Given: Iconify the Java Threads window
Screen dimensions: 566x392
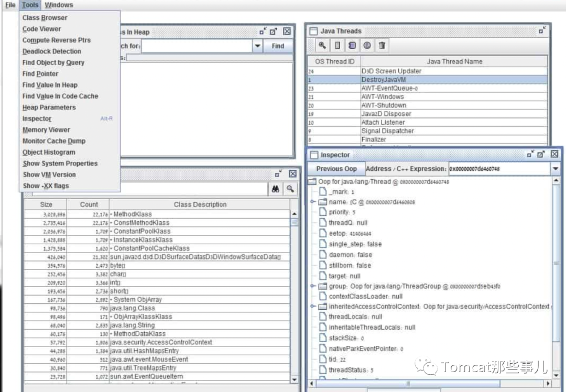Looking at the screenshot, I should [542, 30].
